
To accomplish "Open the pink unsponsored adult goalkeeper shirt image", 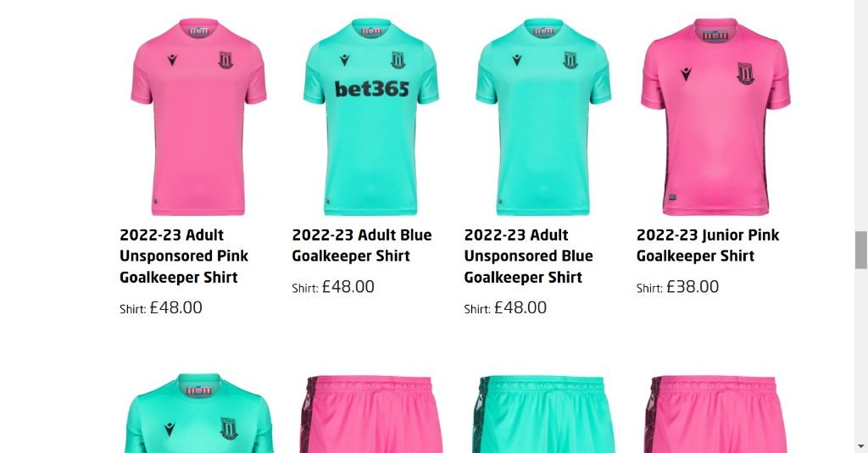I will tap(198, 117).
